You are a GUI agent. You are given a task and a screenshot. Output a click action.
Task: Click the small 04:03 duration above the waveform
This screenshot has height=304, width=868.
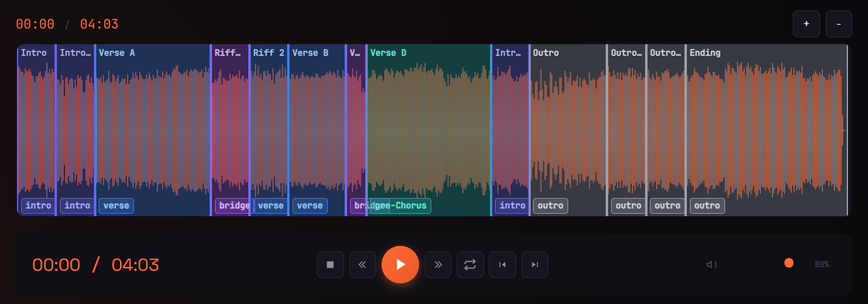[99, 24]
